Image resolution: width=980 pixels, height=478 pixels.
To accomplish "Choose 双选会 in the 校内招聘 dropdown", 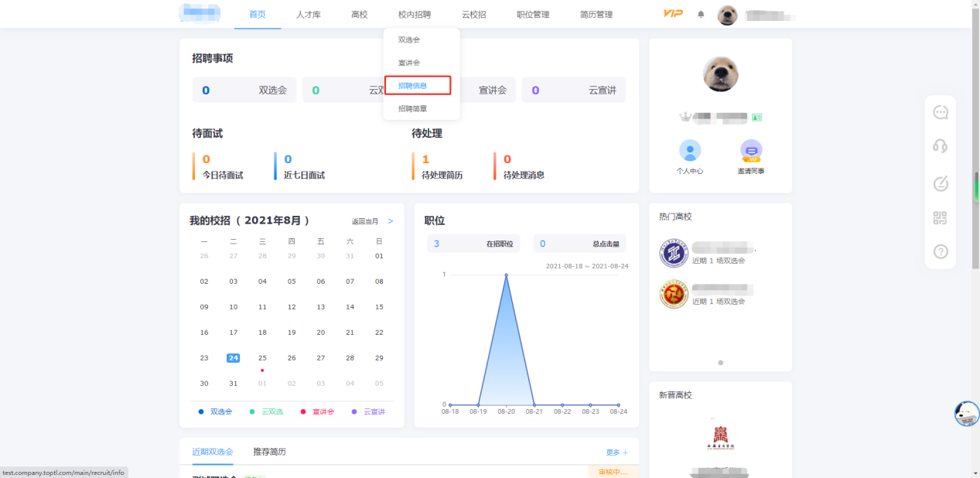I will (x=409, y=39).
